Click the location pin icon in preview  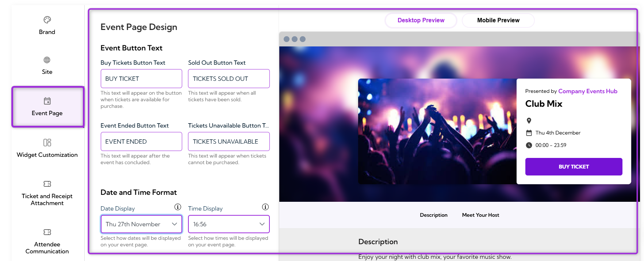tap(529, 121)
